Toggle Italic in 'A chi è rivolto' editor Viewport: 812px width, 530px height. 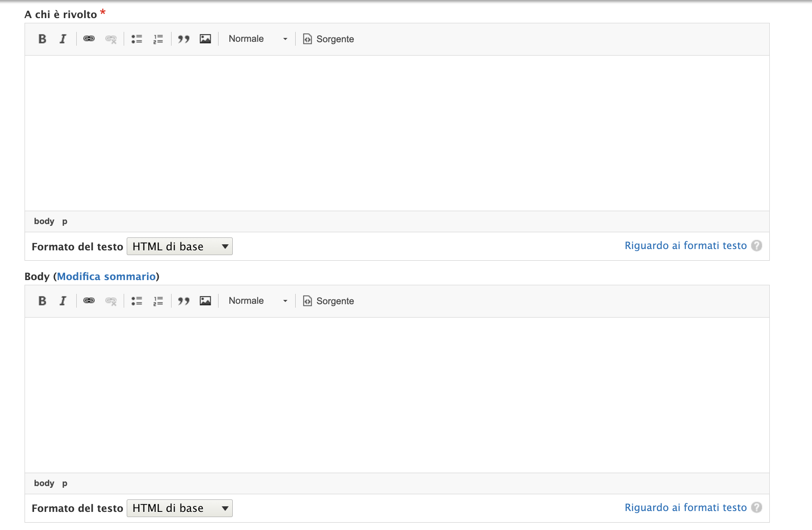pyautogui.click(x=63, y=39)
